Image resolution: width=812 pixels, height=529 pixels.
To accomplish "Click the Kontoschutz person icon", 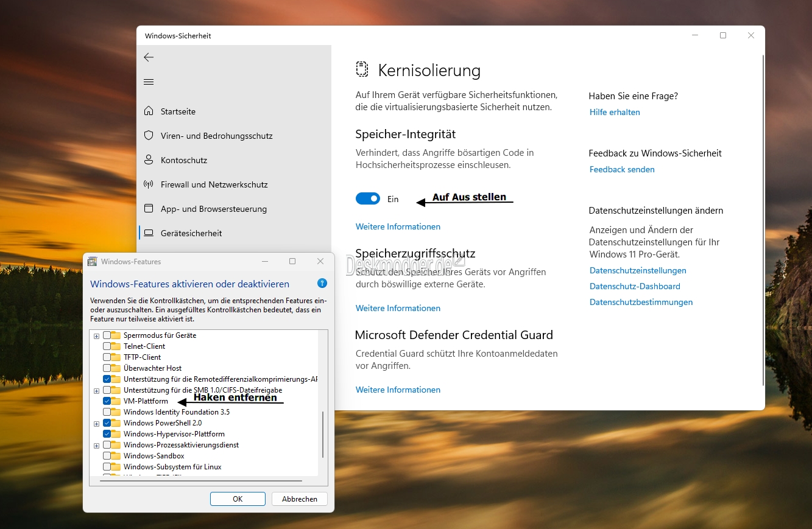I will [149, 160].
